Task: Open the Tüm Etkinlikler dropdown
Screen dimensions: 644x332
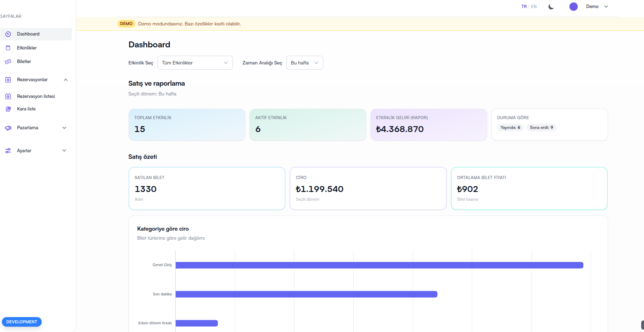Action: point(195,63)
